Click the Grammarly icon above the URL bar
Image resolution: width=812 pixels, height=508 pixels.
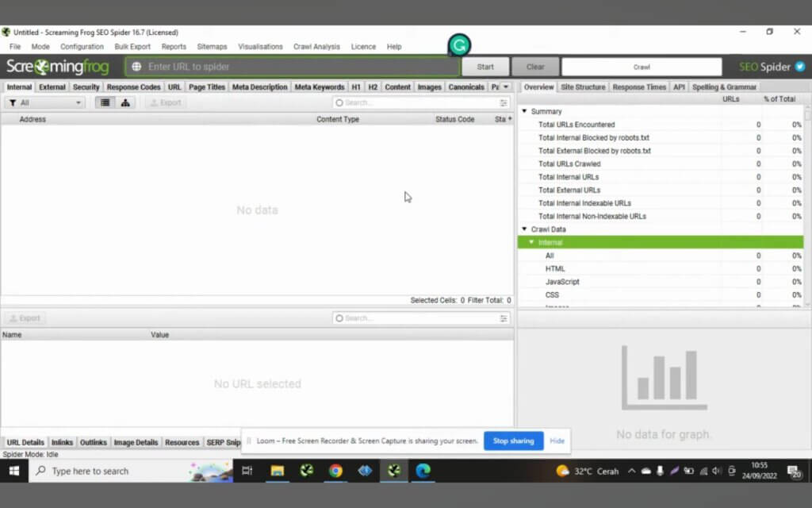459,45
